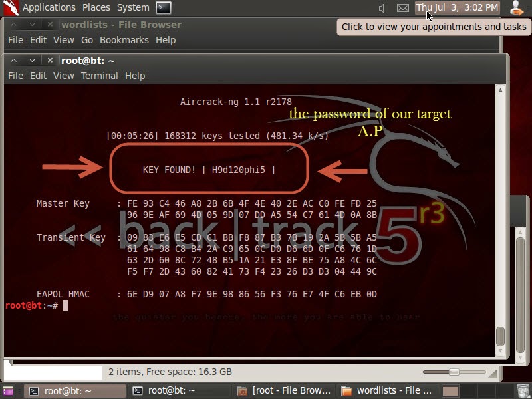Click the 168312 keys tested line
This screenshot has height=399, width=532.
217,136
